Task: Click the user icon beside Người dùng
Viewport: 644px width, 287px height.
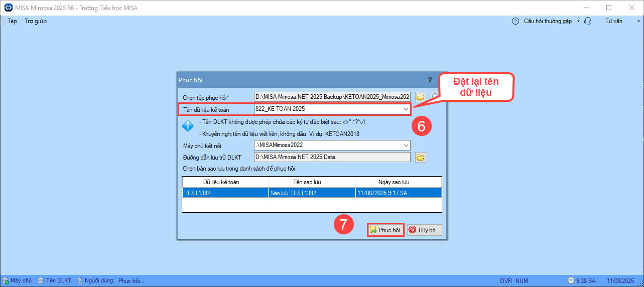Action: pyautogui.click(x=79, y=280)
